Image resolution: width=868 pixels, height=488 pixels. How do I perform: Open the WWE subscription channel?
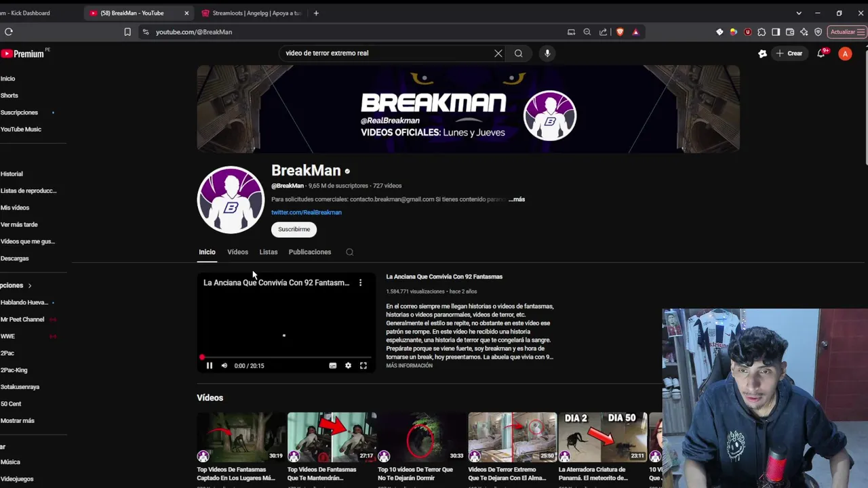(7, 336)
